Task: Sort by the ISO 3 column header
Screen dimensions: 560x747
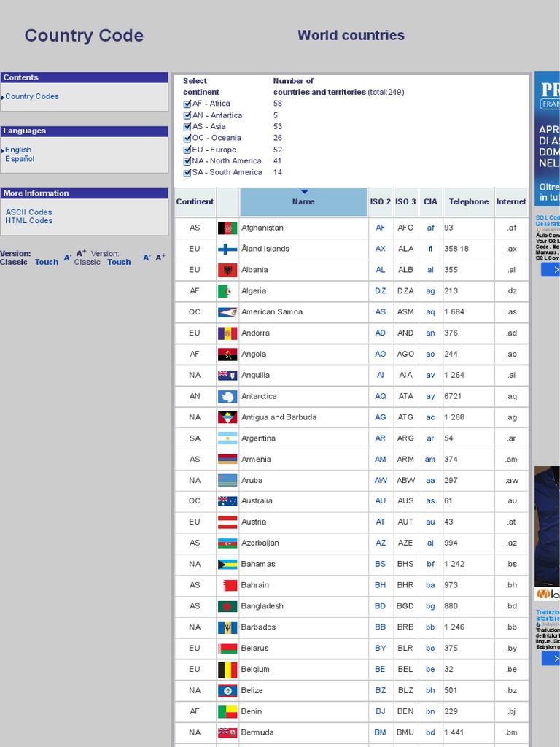Action: (x=405, y=202)
